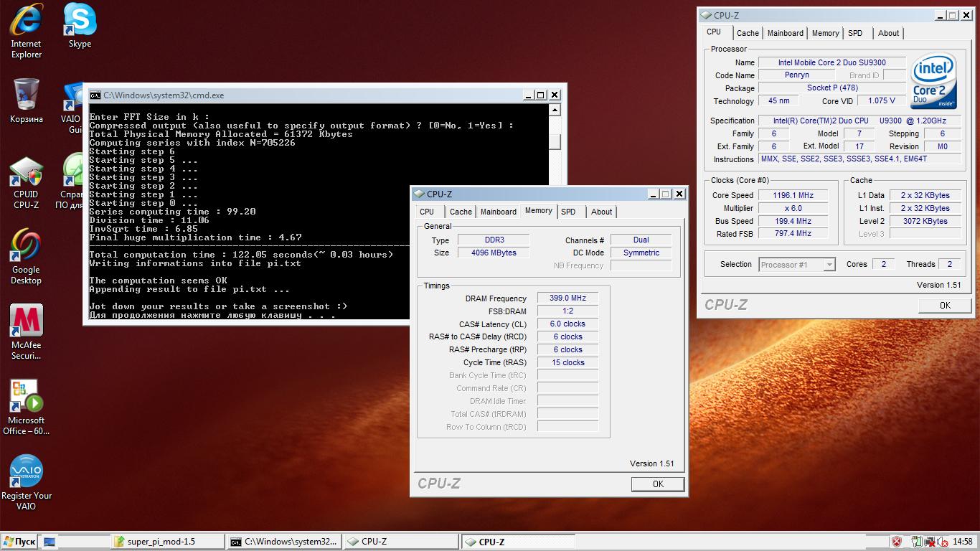This screenshot has height=551, width=980.
Task: Click the DRAM Frequency 399.0 MHz field
Action: click(567, 298)
